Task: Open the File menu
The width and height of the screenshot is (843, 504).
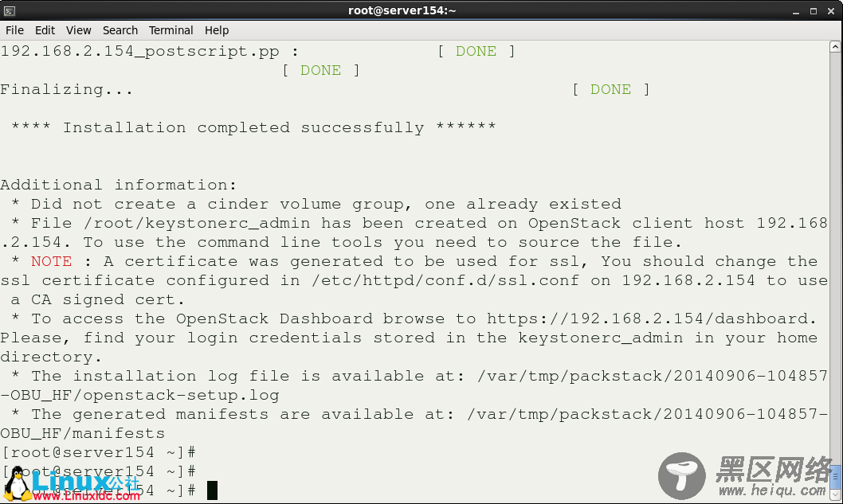Action: coord(14,30)
